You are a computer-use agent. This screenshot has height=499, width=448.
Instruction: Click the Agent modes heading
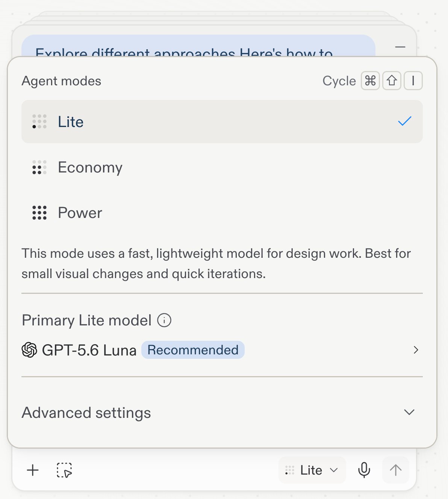click(x=62, y=81)
